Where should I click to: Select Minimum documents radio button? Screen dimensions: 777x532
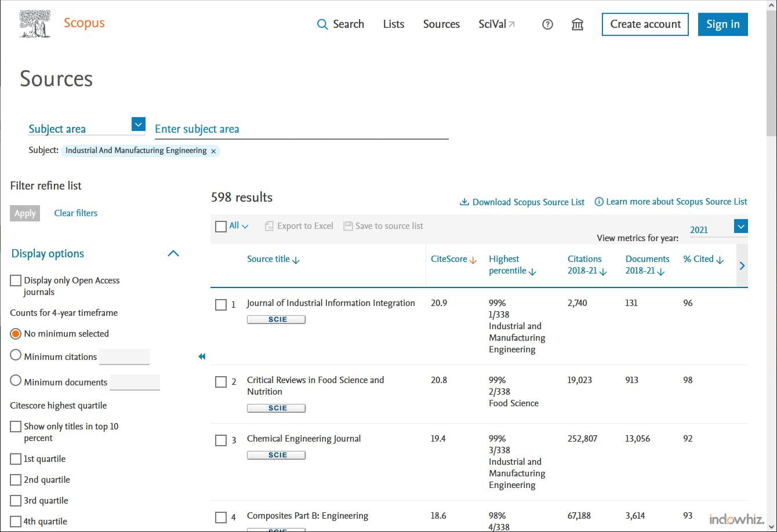point(16,381)
